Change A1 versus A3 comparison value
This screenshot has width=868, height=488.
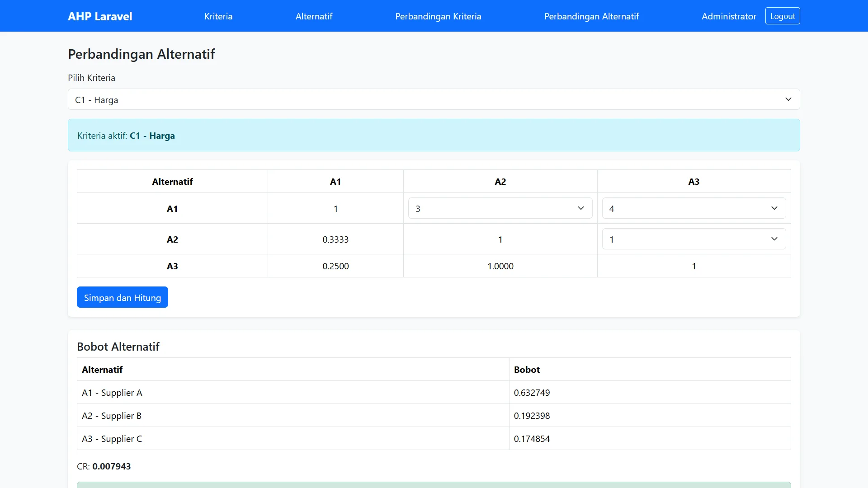point(694,208)
